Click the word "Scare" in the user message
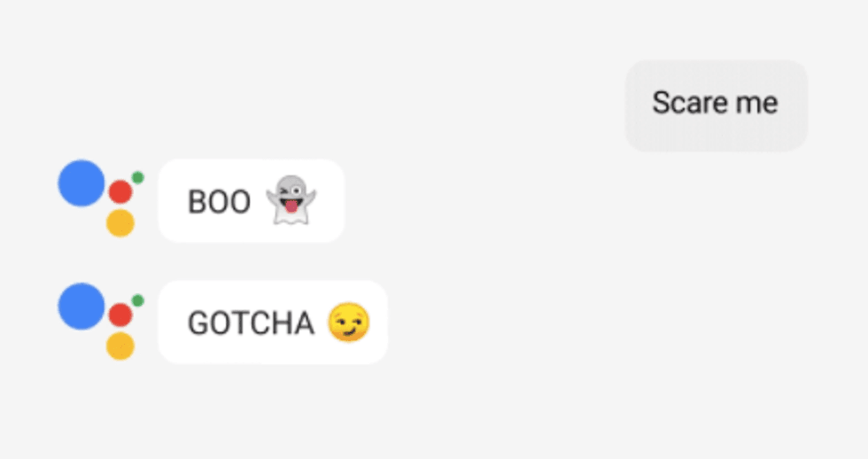 point(690,103)
